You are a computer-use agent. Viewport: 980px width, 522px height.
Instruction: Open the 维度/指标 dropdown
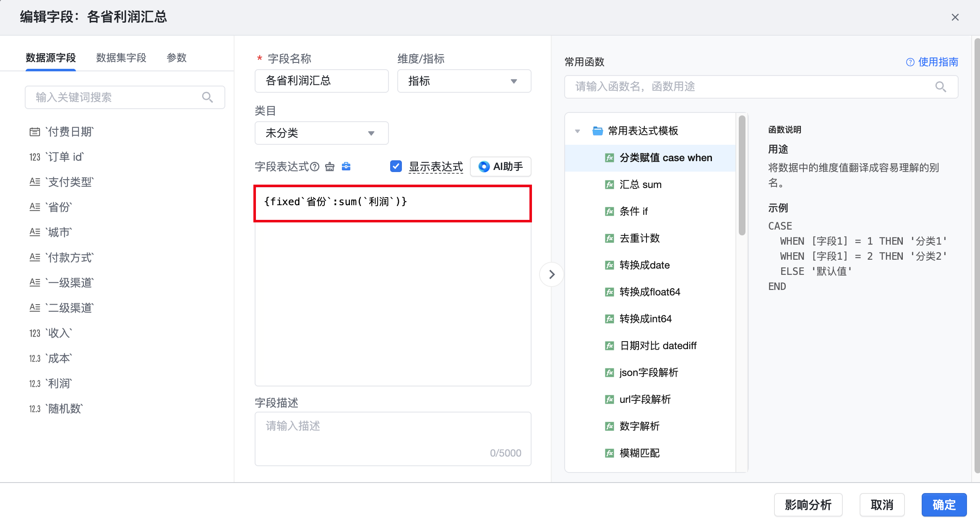(464, 81)
